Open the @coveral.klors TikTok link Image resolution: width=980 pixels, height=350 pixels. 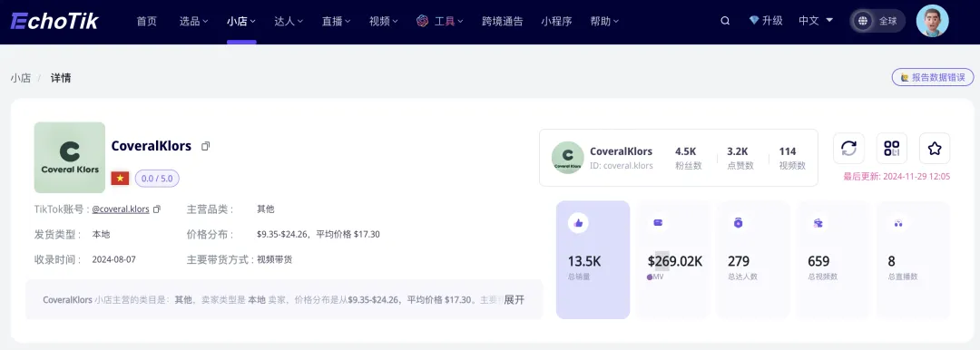pos(121,209)
